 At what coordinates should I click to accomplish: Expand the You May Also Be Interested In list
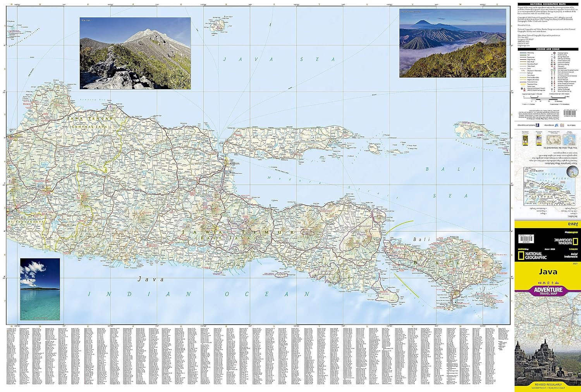point(560,147)
